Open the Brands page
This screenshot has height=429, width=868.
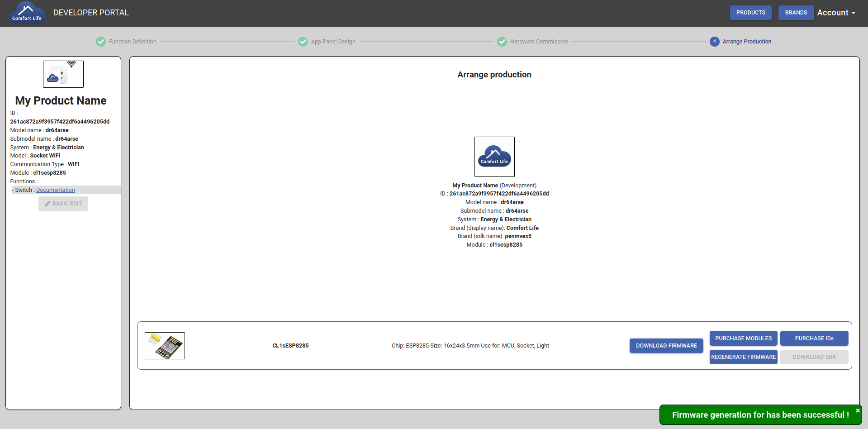(x=796, y=13)
